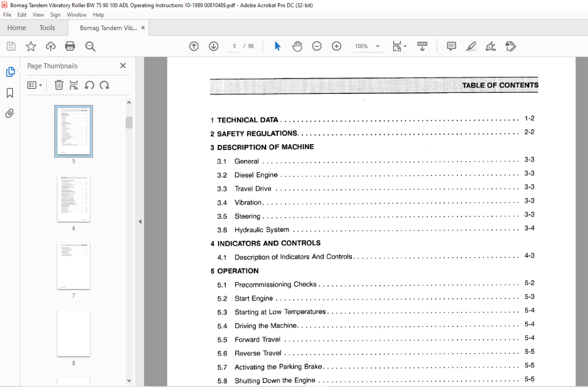Rotate page clockwise in thumbnails panel
The width and height of the screenshot is (588, 387).
pyautogui.click(x=105, y=85)
